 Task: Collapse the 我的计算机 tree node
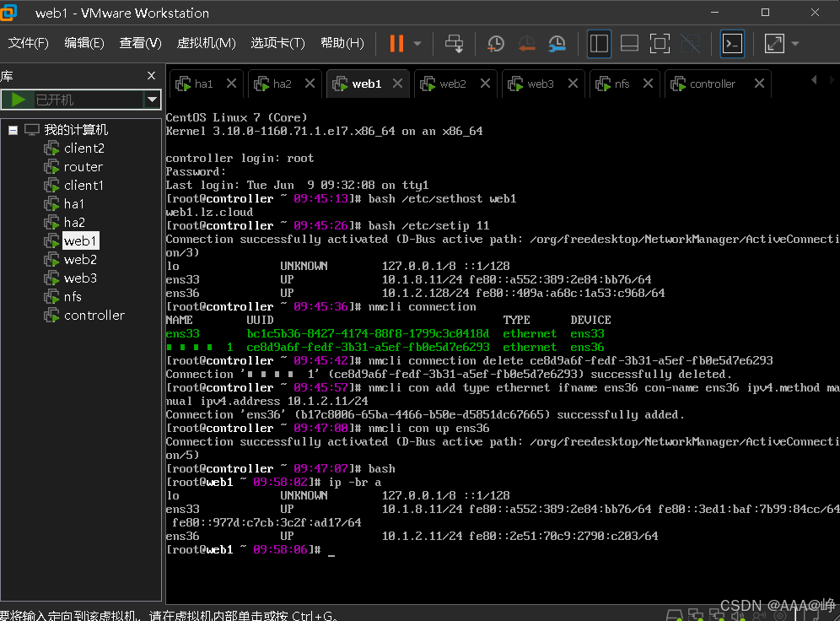tap(13, 130)
